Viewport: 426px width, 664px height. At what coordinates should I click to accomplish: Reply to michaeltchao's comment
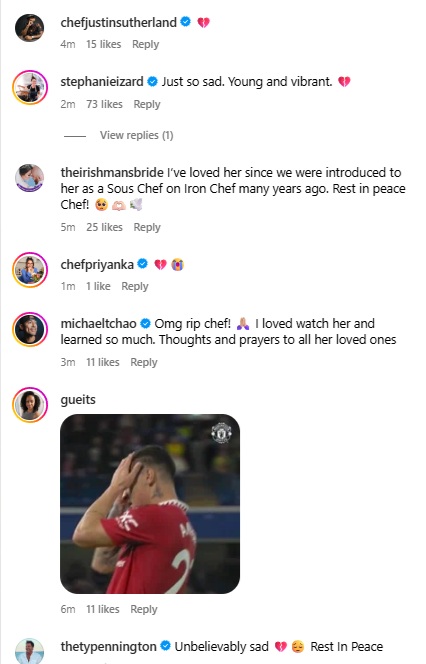(x=144, y=362)
